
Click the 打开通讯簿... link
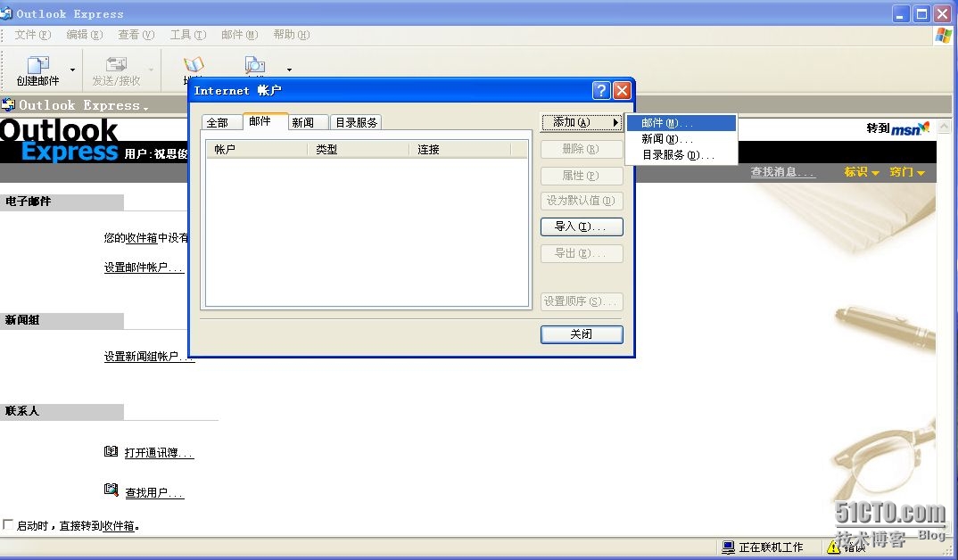click(159, 452)
